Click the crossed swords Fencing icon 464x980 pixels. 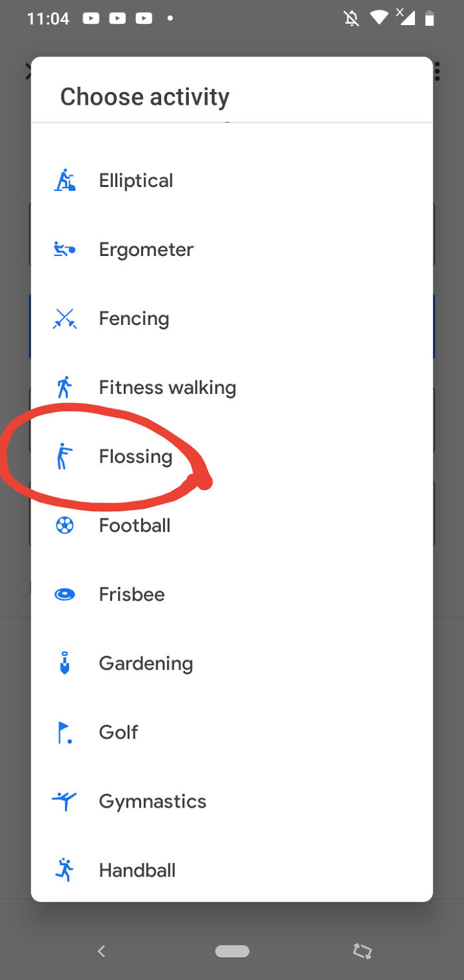(64, 318)
